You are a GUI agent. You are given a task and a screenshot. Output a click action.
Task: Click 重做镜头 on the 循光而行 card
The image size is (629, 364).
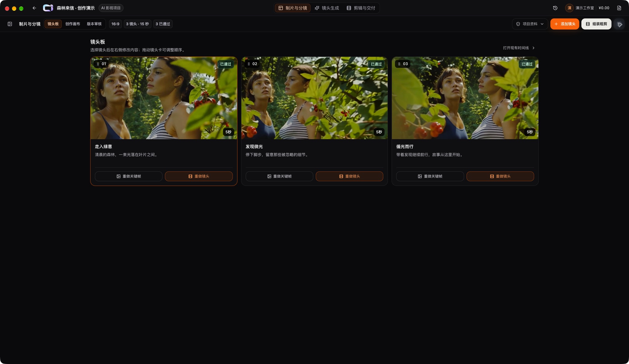[x=500, y=176]
